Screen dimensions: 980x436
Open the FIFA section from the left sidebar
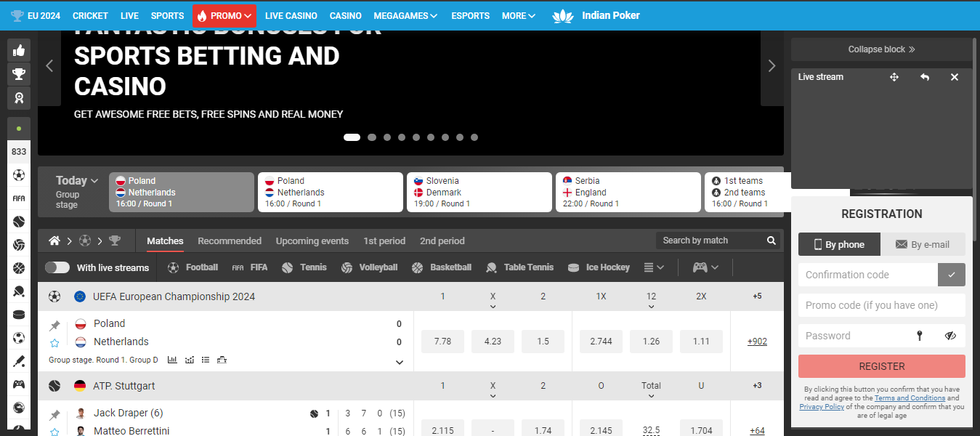(x=19, y=198)
